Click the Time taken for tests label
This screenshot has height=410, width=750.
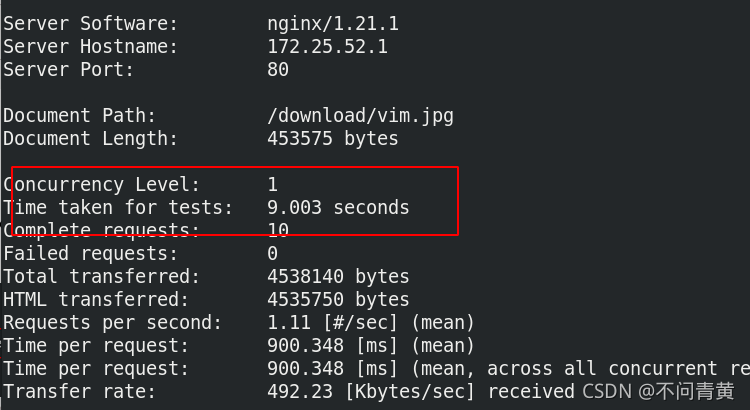pos(118,208)
